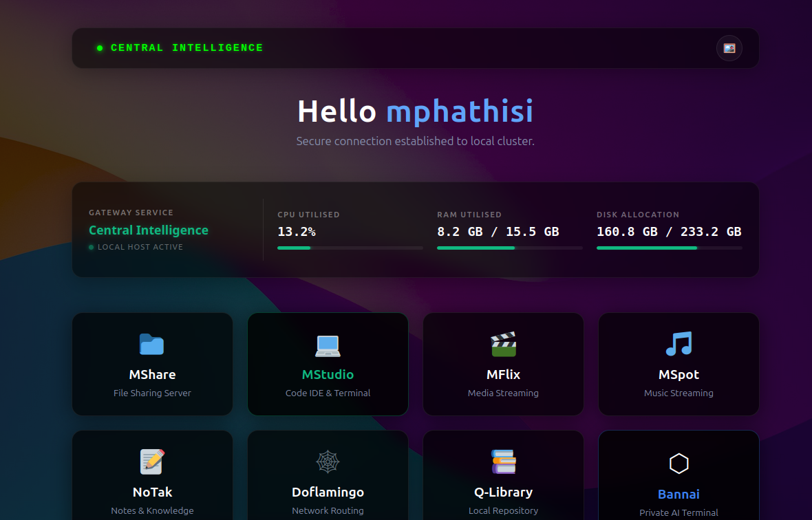Image resolution: width=812 pixels, height=520 pixels.
Task: Open MShare File Sharing Server title
Action: pos(152,374)
